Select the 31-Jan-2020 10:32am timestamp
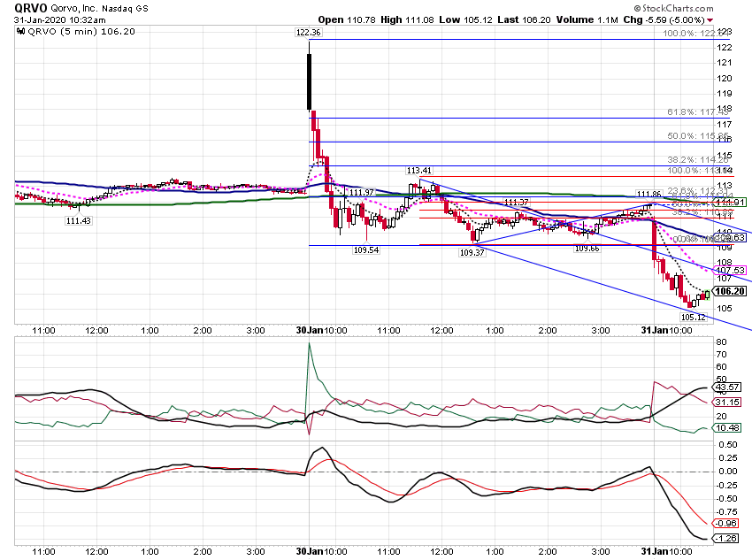752x560 pixels. [x=60, y=20]
